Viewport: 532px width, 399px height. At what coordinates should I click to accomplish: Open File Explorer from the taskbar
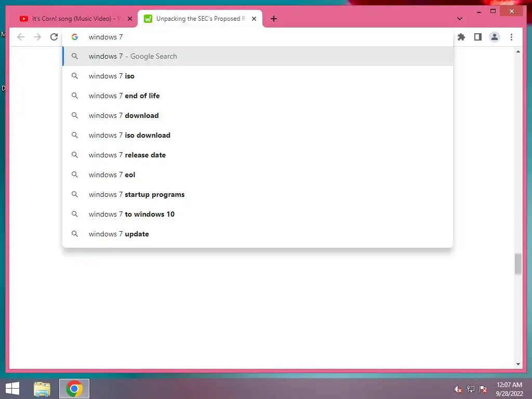click(42, 389)
